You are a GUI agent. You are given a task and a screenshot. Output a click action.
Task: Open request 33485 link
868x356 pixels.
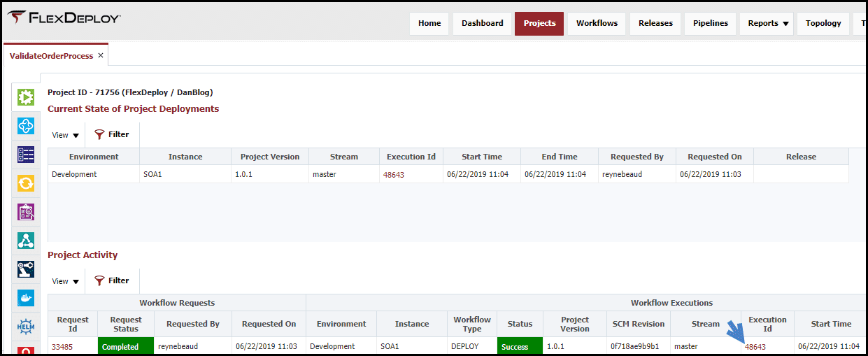(62, 346)
